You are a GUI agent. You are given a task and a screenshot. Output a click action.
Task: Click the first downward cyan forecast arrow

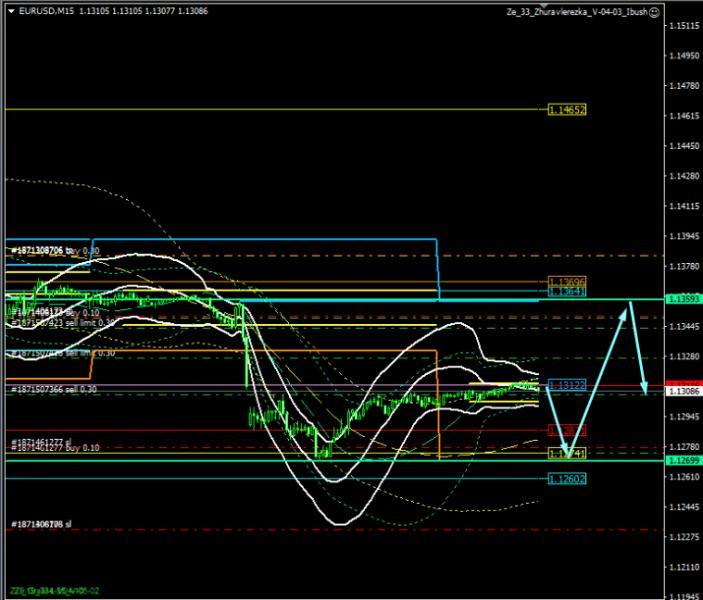click(x=556, y=420)
